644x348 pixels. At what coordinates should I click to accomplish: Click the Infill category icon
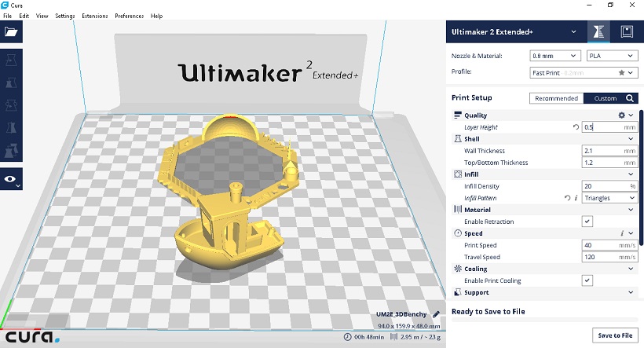458,174
